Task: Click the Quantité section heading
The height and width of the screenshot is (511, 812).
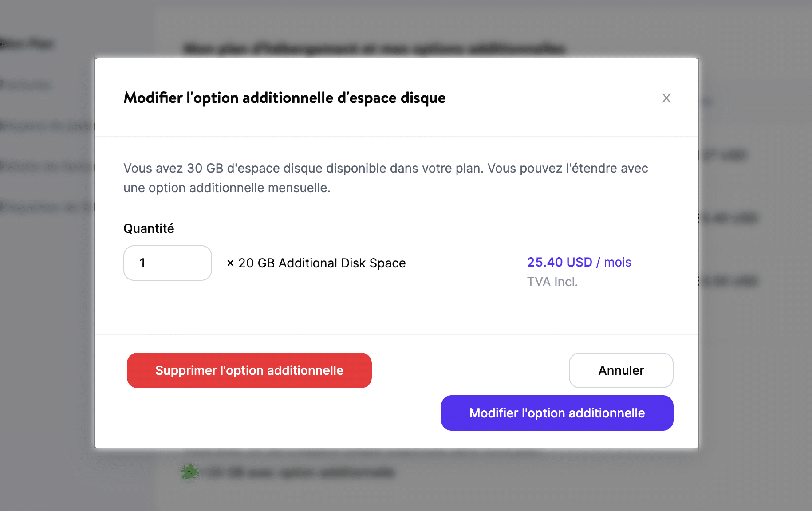Action: tap(149, 228)
